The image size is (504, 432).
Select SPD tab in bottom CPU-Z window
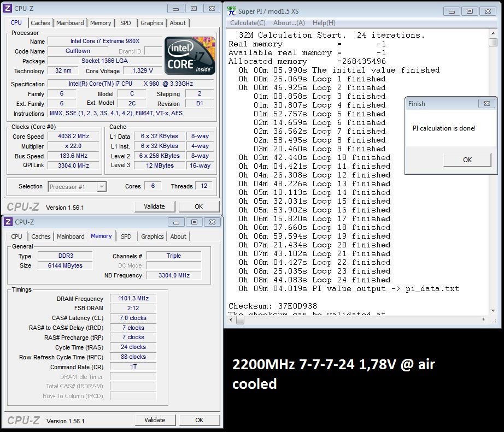(126, 236)
